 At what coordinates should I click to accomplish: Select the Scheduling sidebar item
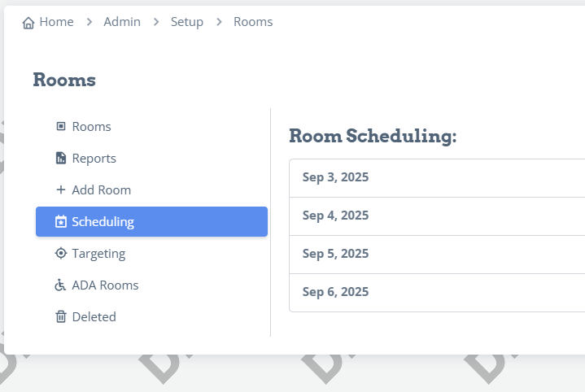(x=151, y=221)
